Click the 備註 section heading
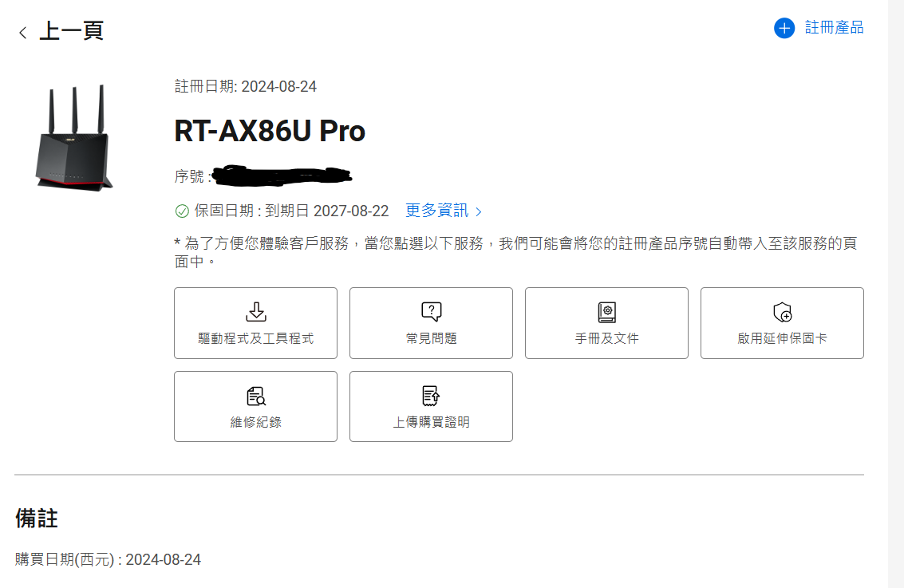This screenshot has width=904, height=588. point(37,519)
